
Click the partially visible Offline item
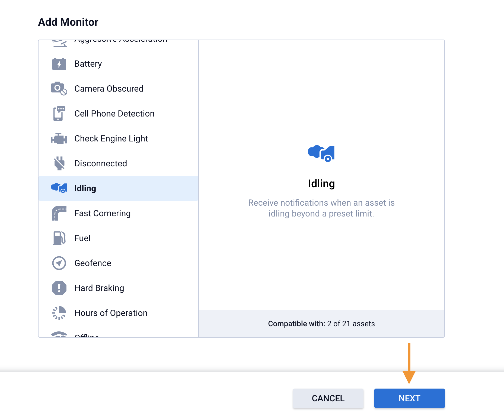click(87, 335)
